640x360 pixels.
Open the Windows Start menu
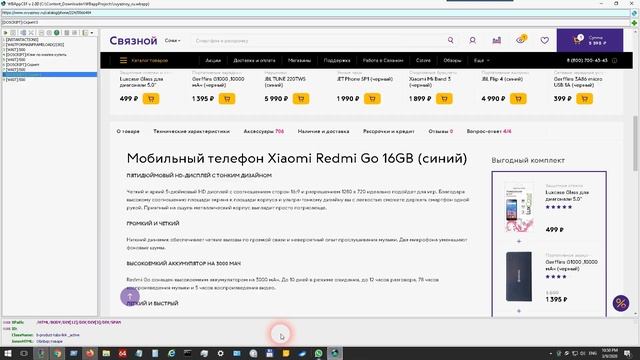pyautogui.click(x=8, y=353)
